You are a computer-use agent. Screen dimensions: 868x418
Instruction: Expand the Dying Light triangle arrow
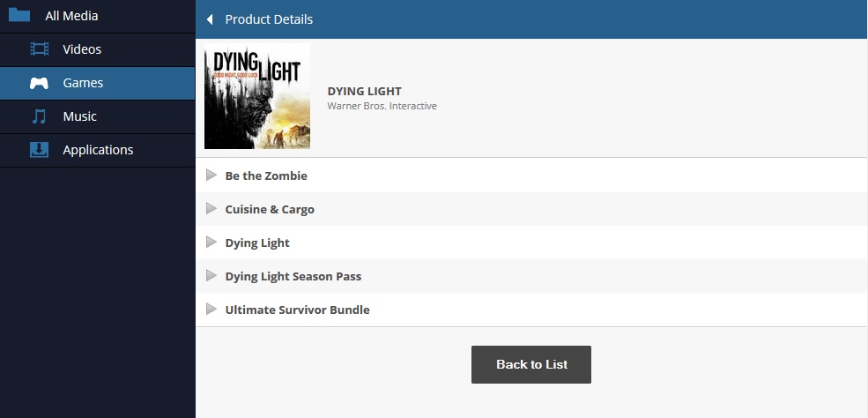point(211,243)
